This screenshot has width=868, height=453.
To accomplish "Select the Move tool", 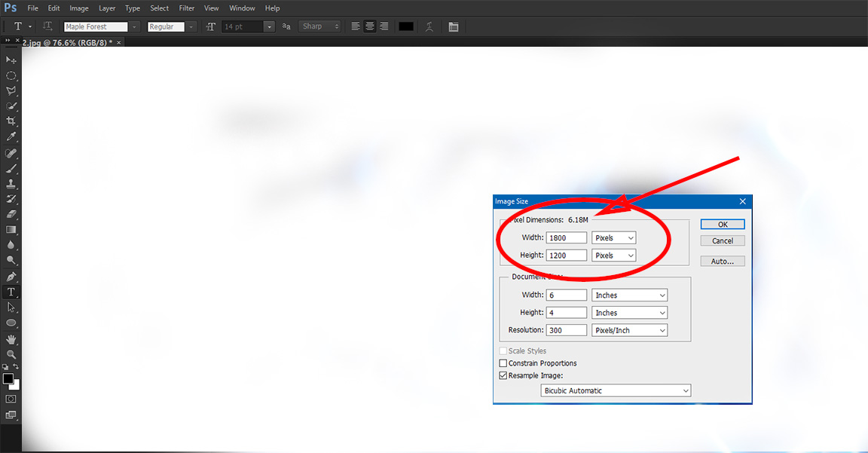I will (11, 60).
